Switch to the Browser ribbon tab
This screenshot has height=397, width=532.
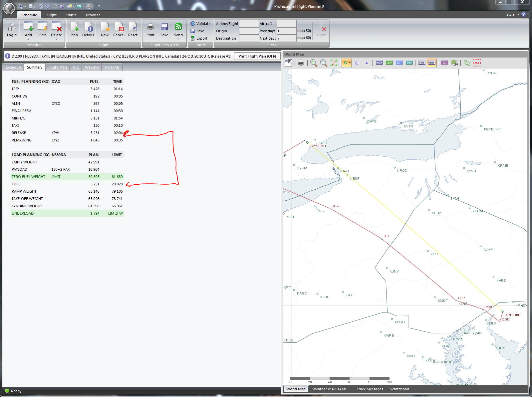pos(93,15)
